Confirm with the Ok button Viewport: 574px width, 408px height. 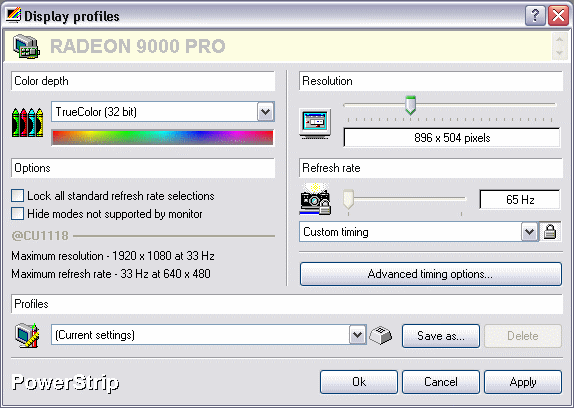click(x=359, y=382)
